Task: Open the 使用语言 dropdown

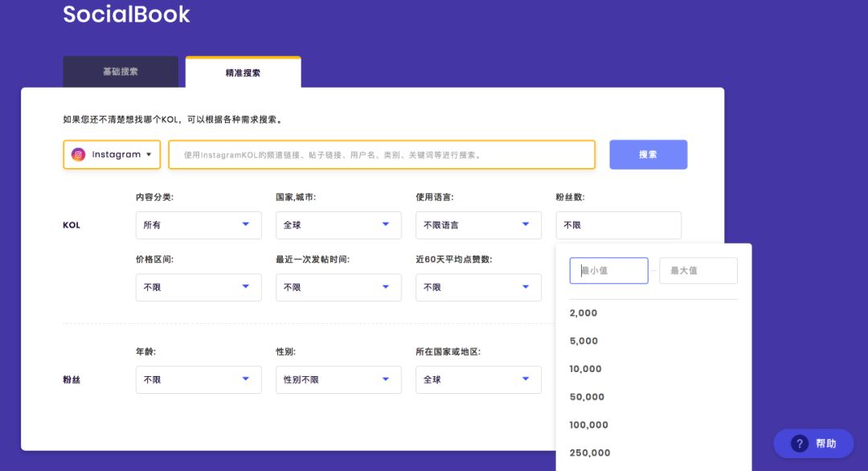Action: tap(479, 225)
